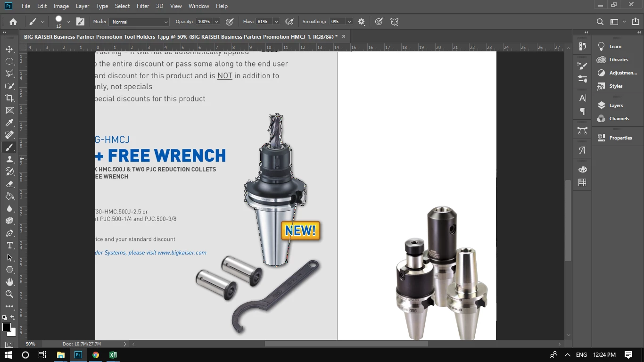Select the Polygon shape tool

point(9,270)
